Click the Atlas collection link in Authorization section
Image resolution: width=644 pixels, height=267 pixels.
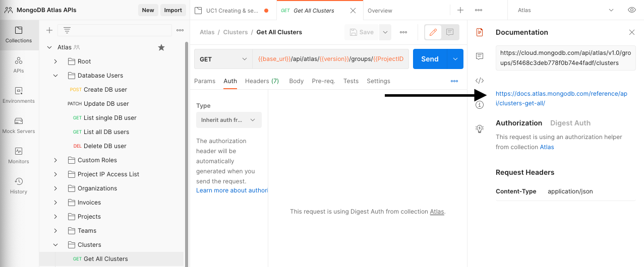[547, 147]
